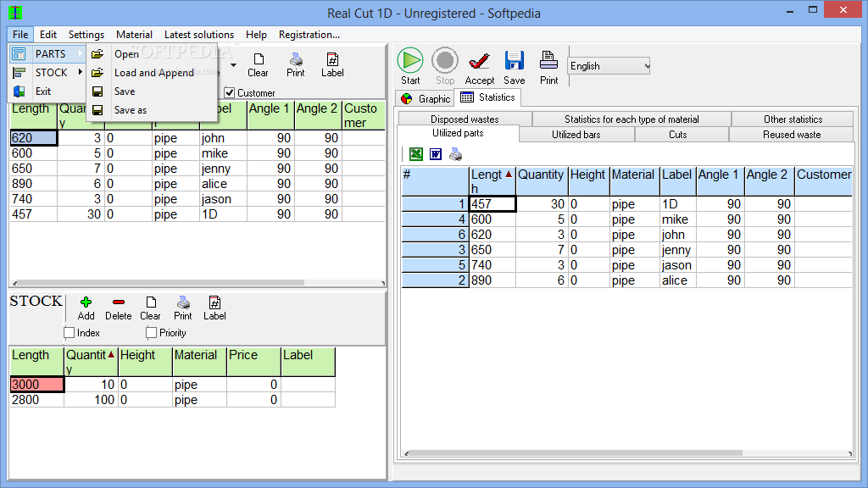Click the Save disk icon in submenu
The image size is (868, 488).
point(97,91)
